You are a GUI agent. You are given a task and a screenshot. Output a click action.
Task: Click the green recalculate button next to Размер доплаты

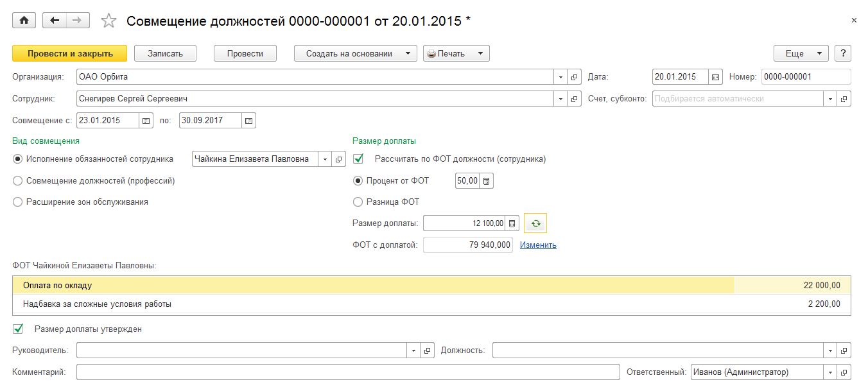(x=535, y=223)
